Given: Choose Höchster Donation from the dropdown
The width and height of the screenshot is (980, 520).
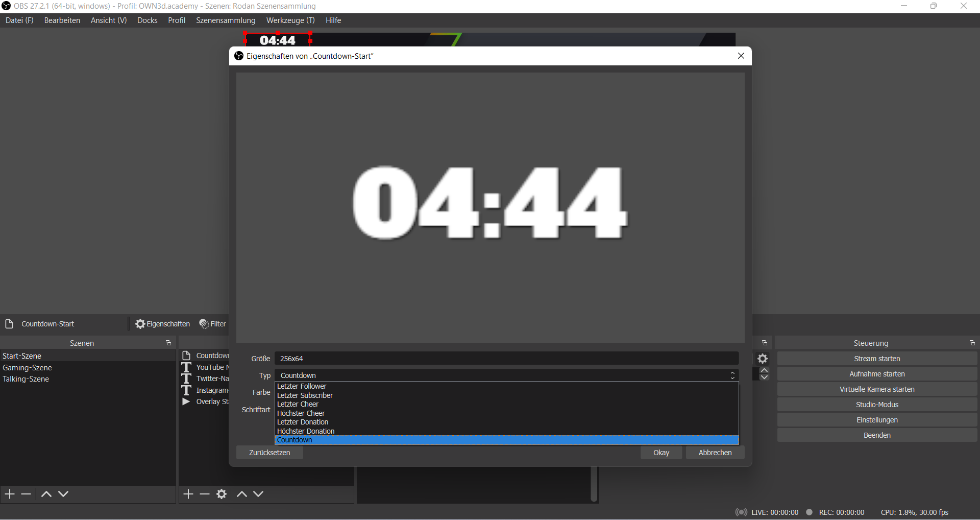Looking at the screenshot, I should click(x=306, y=431).
